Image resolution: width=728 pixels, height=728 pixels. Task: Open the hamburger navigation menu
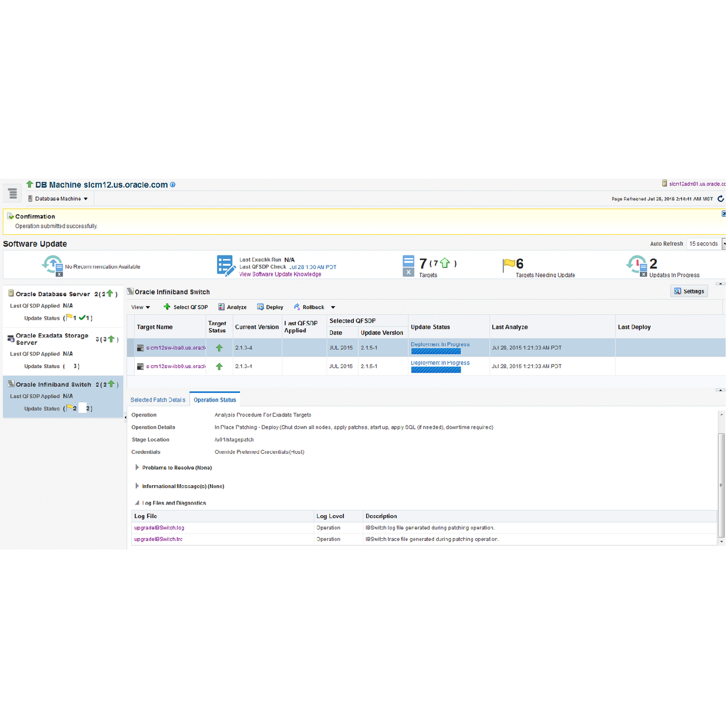[13, 194]
